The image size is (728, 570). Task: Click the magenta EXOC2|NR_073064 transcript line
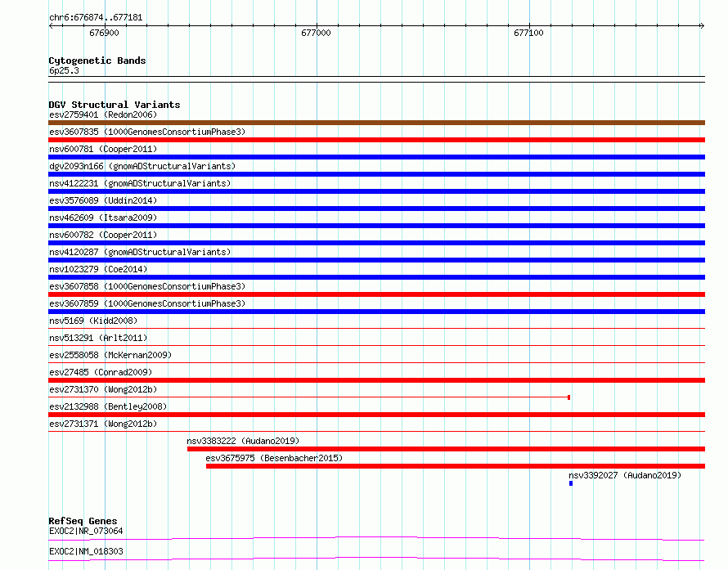[x=376, y=538]
